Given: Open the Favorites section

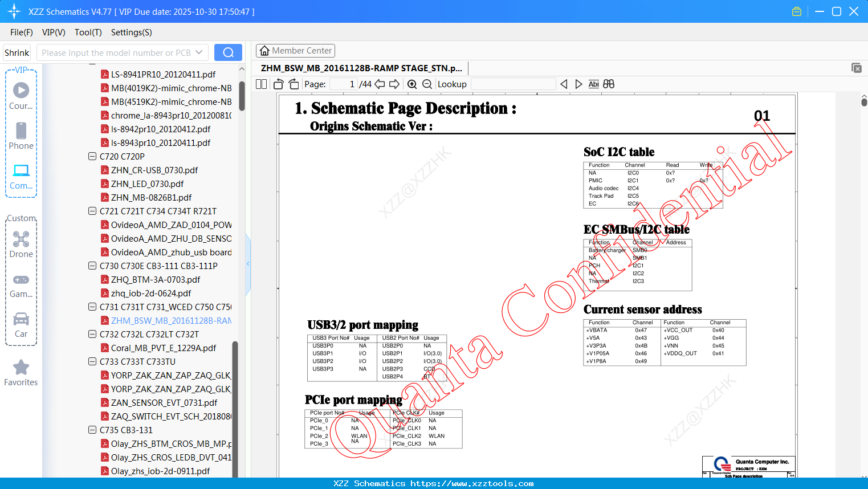Looking at the screenshot, I should click(x=21, y=373).
